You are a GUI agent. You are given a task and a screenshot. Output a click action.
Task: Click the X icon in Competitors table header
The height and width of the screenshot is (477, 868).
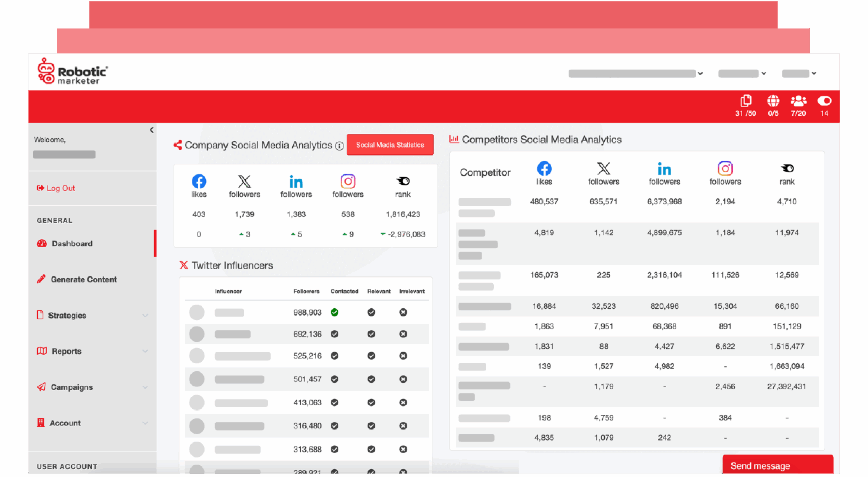604,168
